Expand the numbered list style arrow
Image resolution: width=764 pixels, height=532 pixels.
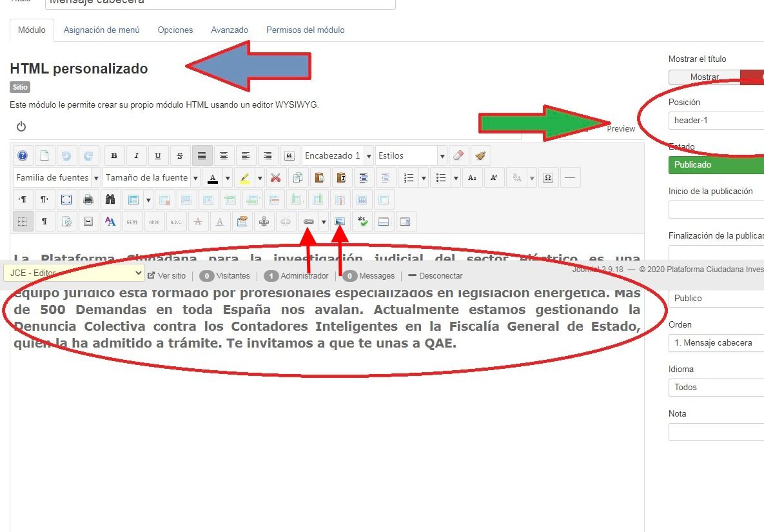coord(424,178)
